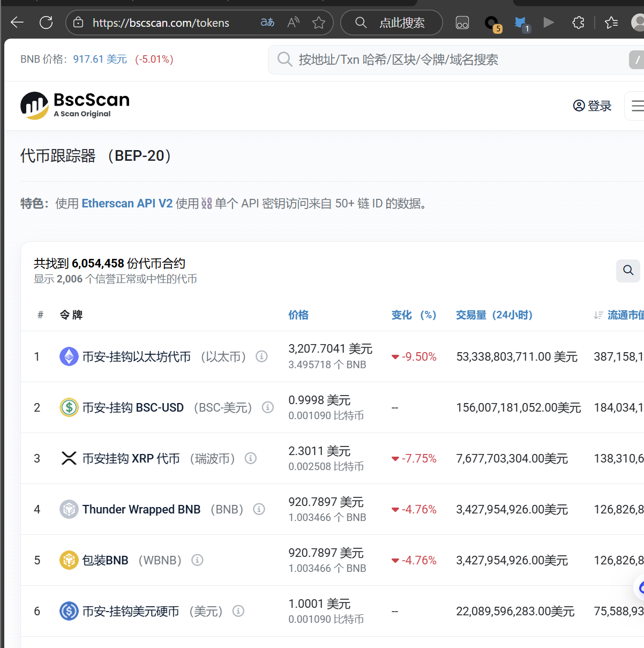Screen dimensions: 644x648
Task: Click BNB price 917.61 美元
Action: [100, 59]
